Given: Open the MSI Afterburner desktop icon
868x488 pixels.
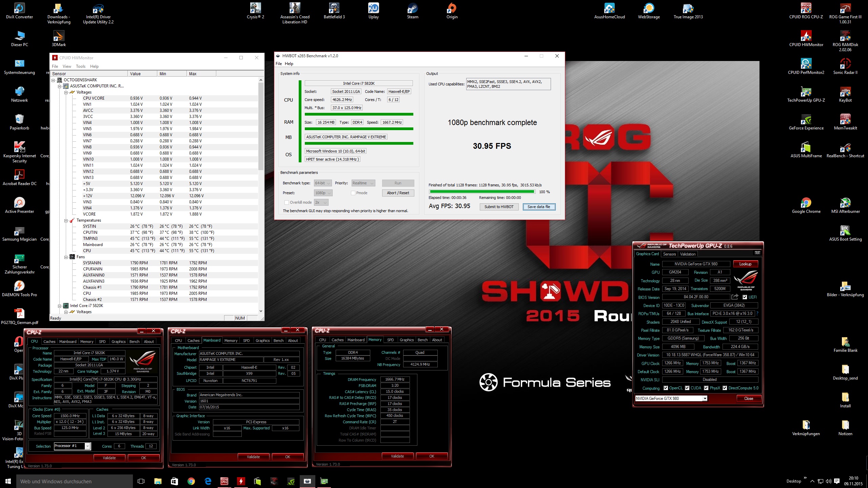Looking at the screenshot, I should coord(845,205).
